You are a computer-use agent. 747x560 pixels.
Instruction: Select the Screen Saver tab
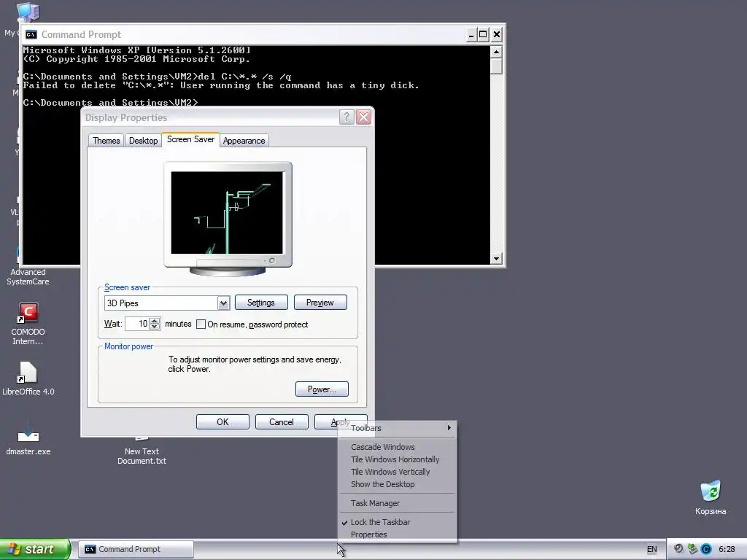tap(190, 139)
